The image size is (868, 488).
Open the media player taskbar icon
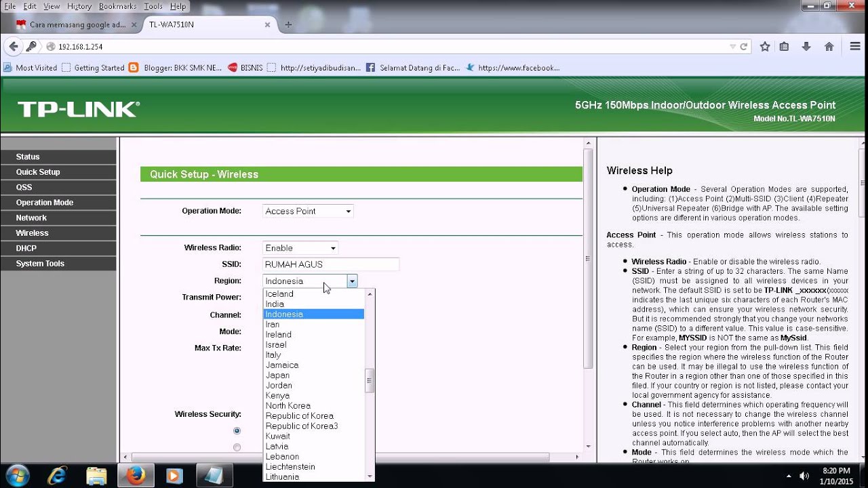click(174, 476)
